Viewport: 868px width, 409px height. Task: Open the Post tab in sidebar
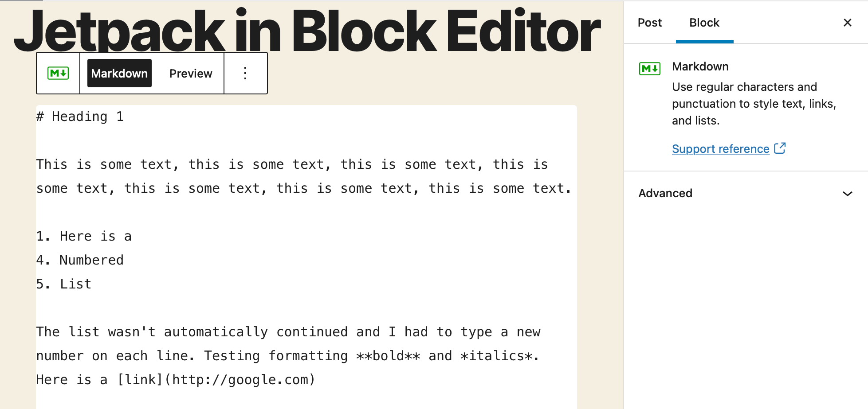point(649,23)
